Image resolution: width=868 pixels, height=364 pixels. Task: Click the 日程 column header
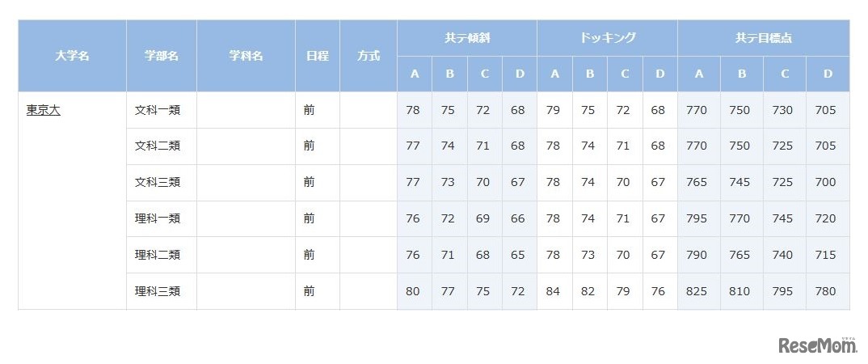tap(318, 57)
